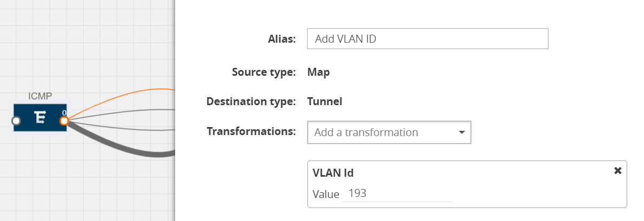This screenshot has width=644, height=221.
Task: Click the ICMP node's left input port
Action: tap(15, 121)
